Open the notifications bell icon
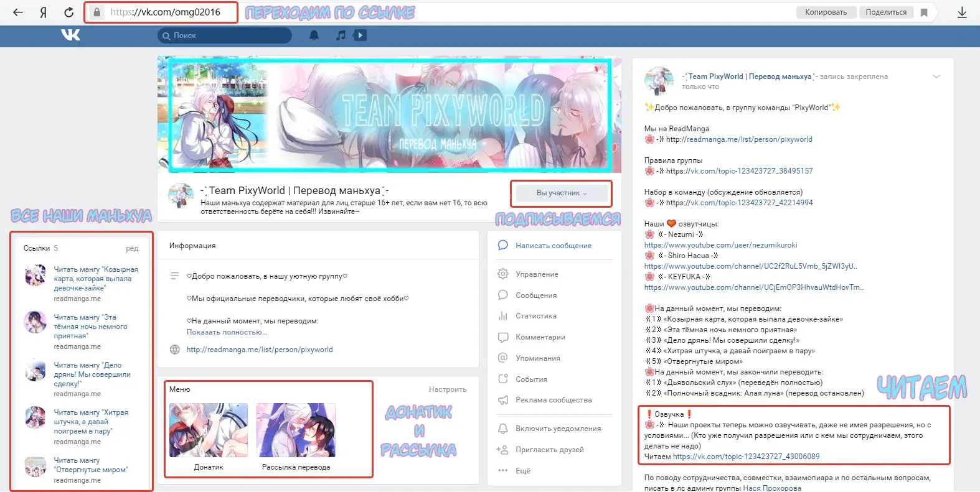The width and height of the screenshot is (980, 492). click(x=314, y=35)
